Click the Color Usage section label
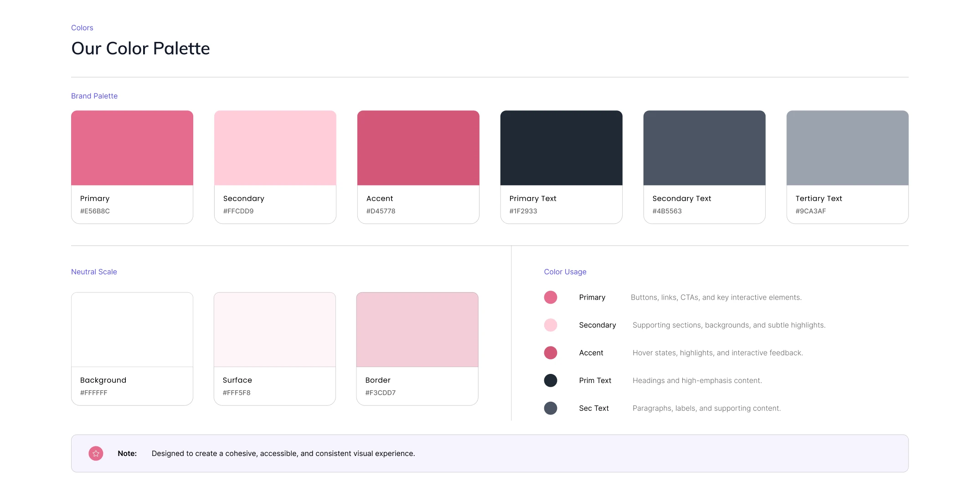This screenshot has width=980, height=492. coord(565,272)
